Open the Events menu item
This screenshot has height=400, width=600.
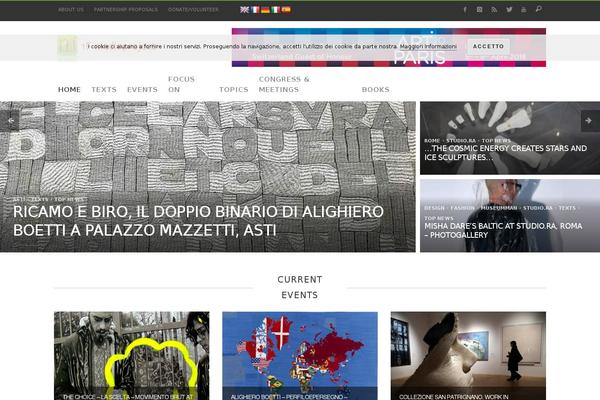point(142,90)
